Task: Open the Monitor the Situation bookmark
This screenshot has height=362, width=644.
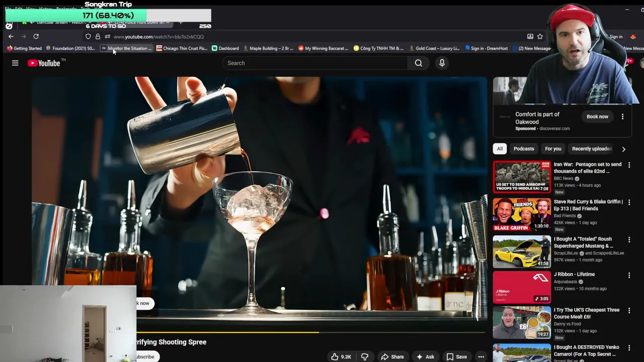Action: tap(126, 48)
